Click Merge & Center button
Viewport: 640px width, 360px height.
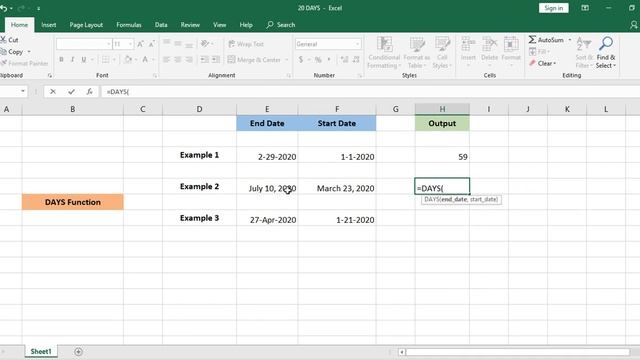pyautogui.click(x=254, y=60)
